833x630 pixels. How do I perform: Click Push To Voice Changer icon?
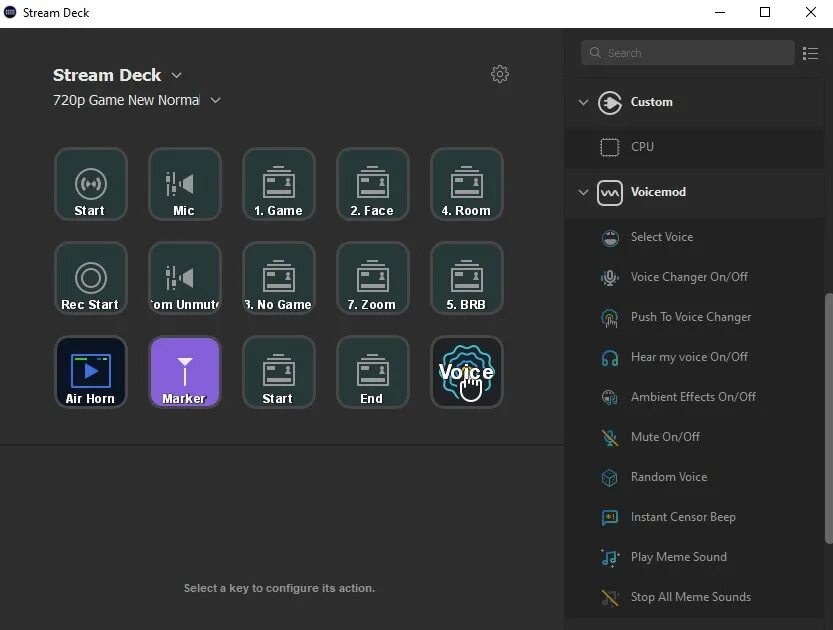tap(610, 318)
